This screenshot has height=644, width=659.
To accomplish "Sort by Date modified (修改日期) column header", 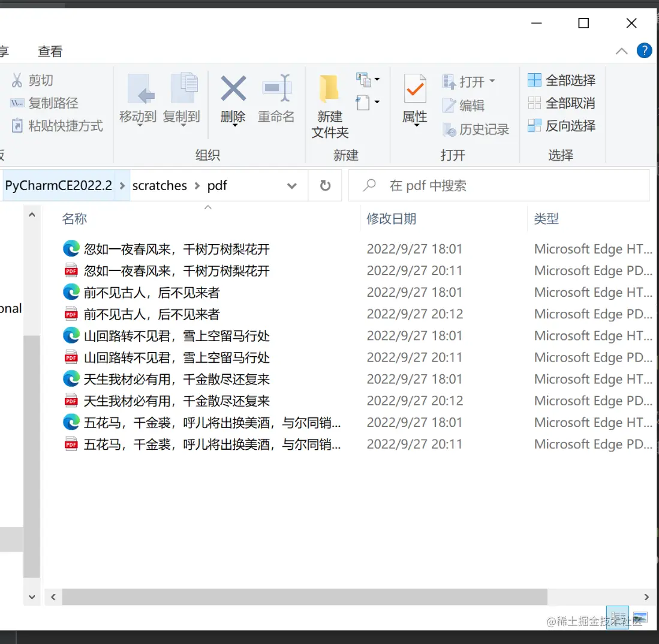I will 392,219.
